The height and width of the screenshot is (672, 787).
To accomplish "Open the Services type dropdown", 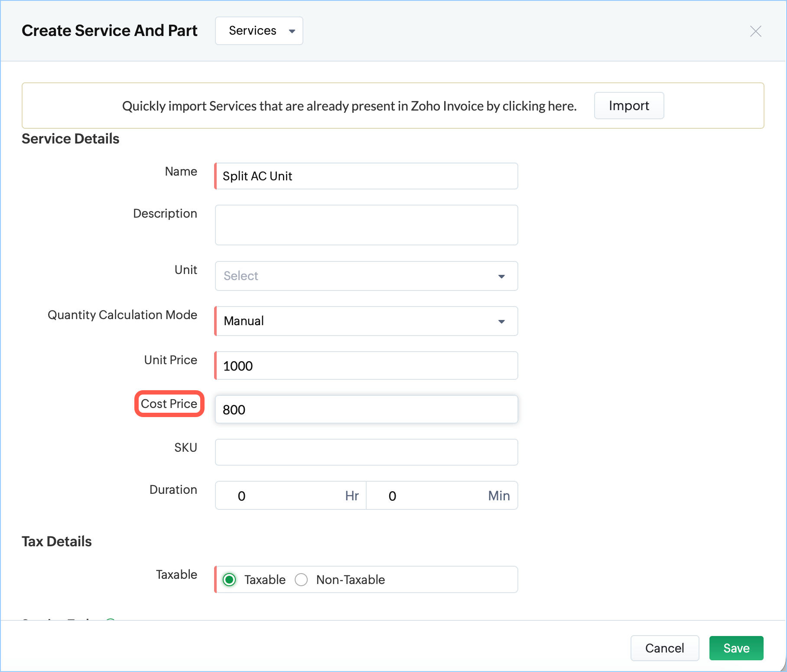I will click(259, 31).
